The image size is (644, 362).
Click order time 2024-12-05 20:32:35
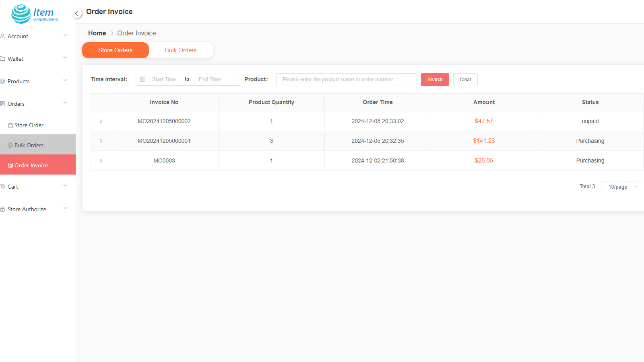(x=378, y=141)
